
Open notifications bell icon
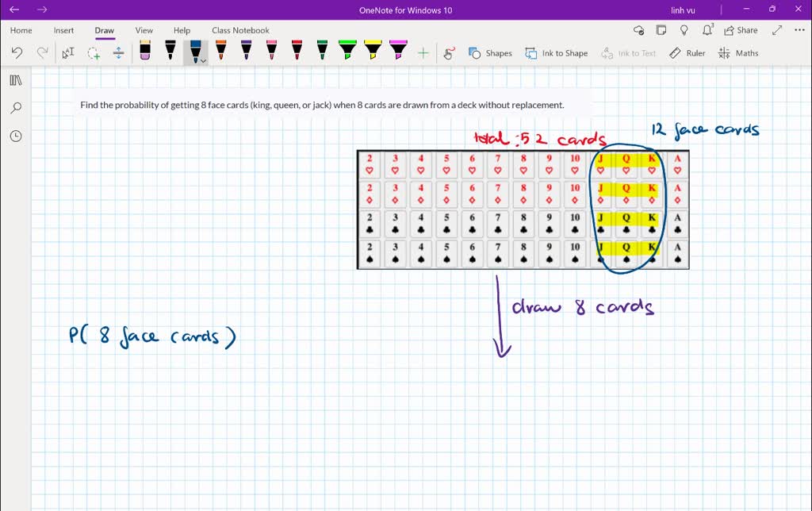(x=707, y=29)
